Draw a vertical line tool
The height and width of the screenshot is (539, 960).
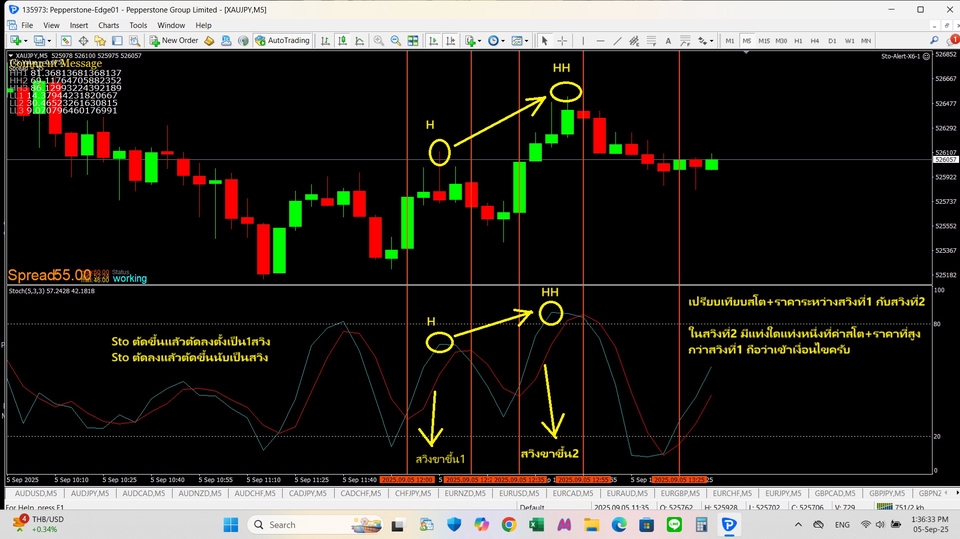coord(581,40)
